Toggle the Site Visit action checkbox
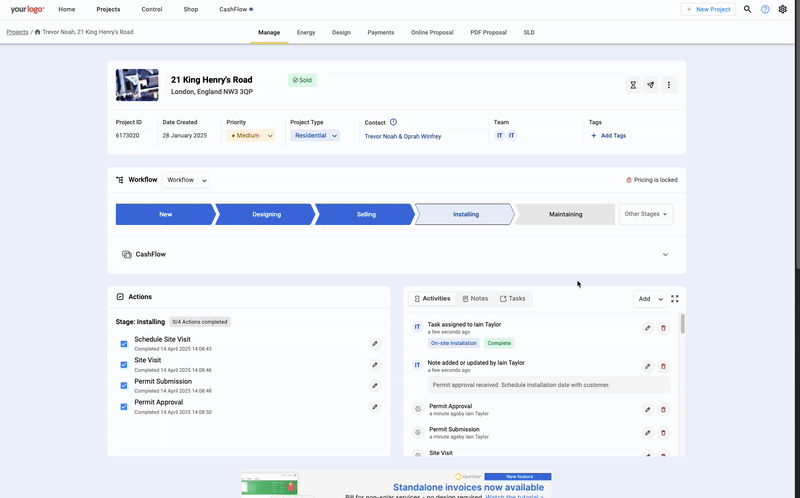This screenshot has width=800, height=498. 124,364
